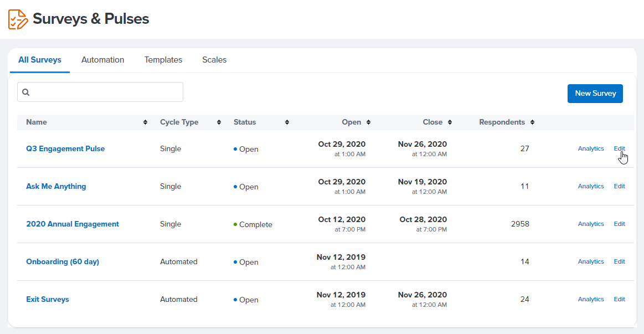Open the Exit Surveys link
The width and height of the screenshot is (644, 334).
(x=48, y=300)
